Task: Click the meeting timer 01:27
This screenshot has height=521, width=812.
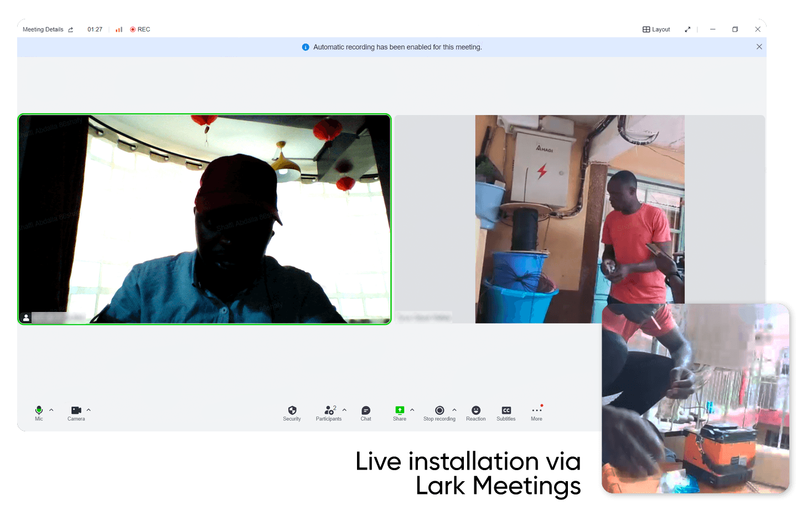Action: pos(95,29)
